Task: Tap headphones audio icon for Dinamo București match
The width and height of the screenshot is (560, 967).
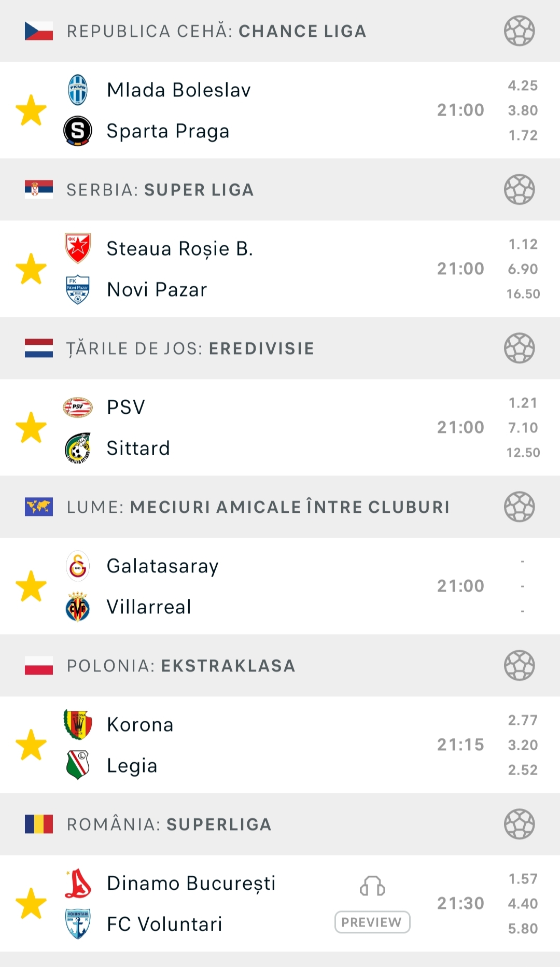Action: coord(372,886)
